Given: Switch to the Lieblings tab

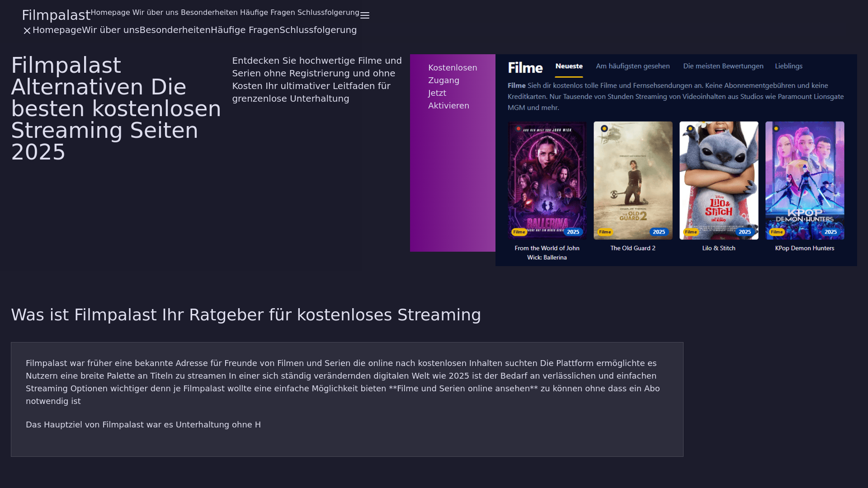Looking at the screenshot, I should click(x=789, y=66).
